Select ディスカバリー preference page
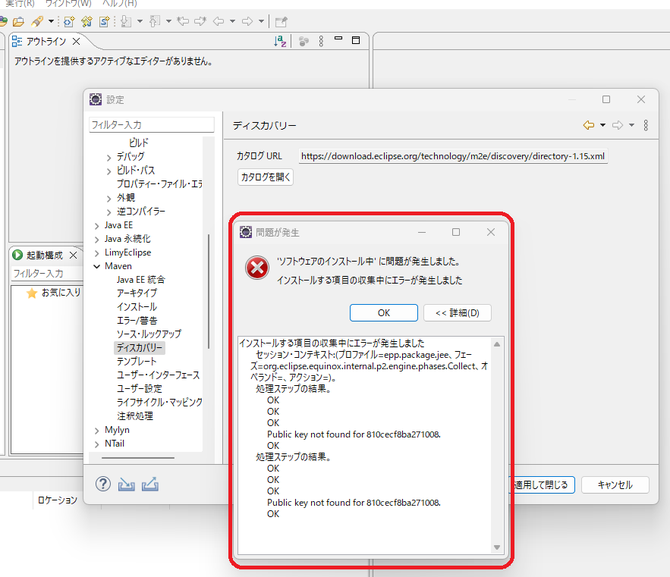 pyautogui.click(x=139, y=347)
